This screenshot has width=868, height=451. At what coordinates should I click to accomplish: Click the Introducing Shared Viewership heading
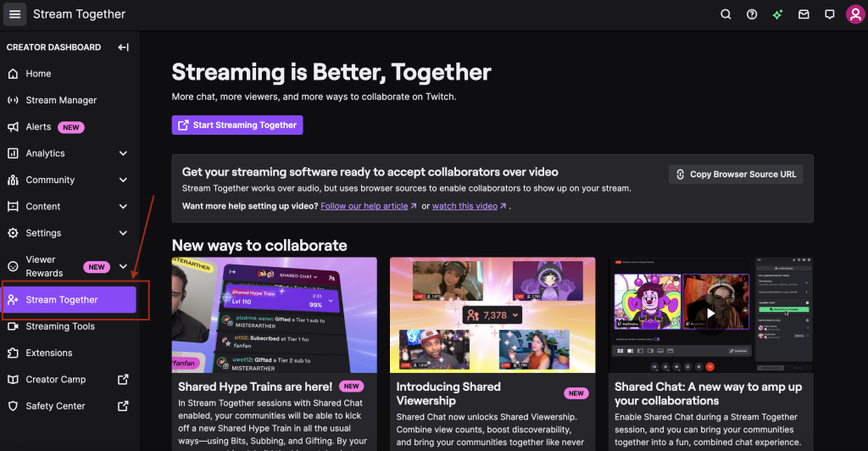(x=448, y=393)
